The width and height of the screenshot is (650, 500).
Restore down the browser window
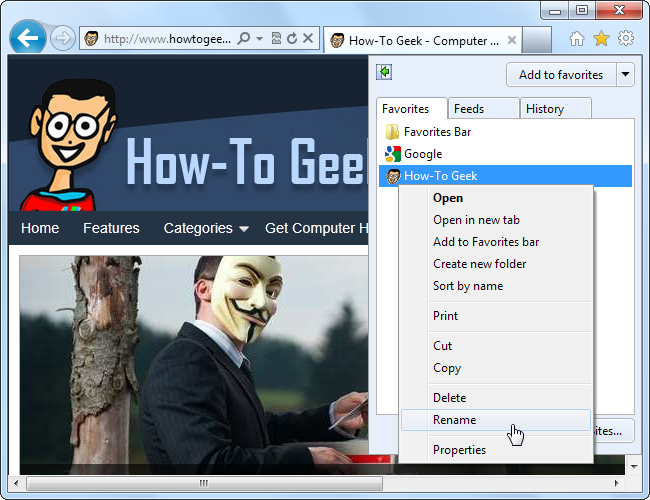click(x=582, y=11)
